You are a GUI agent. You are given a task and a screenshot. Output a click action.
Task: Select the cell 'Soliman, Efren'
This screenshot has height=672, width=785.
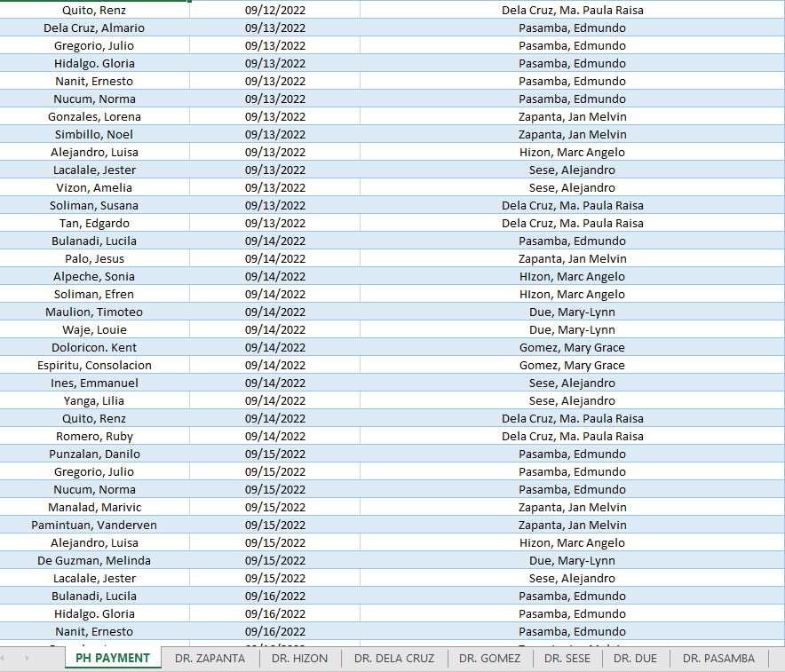[94, 294]
